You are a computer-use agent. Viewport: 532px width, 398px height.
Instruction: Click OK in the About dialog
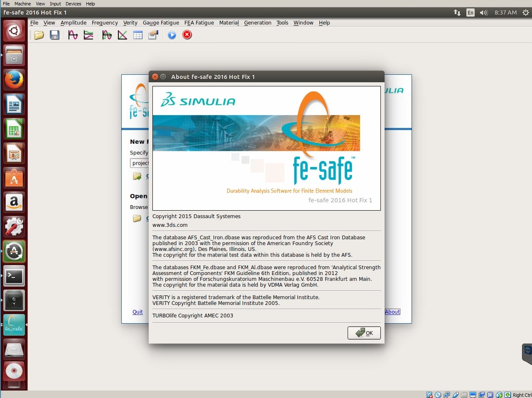pyautogui.click(x=364, y=333)
